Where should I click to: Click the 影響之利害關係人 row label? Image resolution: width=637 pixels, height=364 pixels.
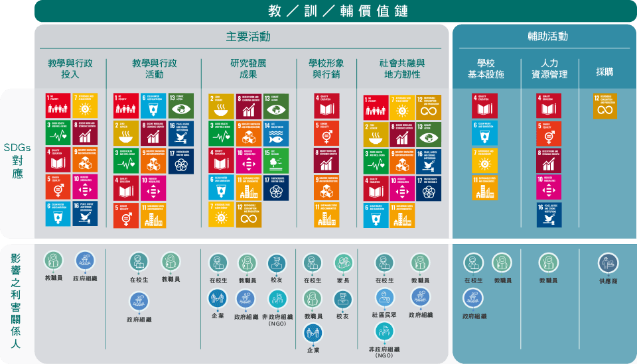(15, 301)
